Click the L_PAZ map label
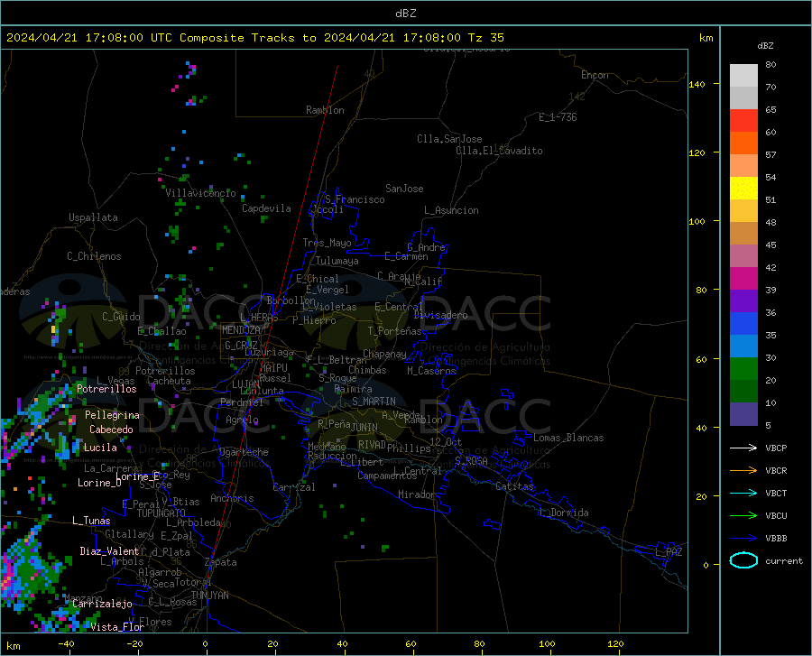The image size is (812, 656). click(669, 552)
